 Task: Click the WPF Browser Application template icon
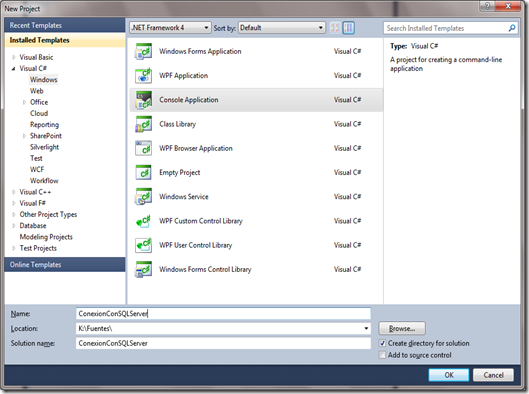click(x=143, y=149)
